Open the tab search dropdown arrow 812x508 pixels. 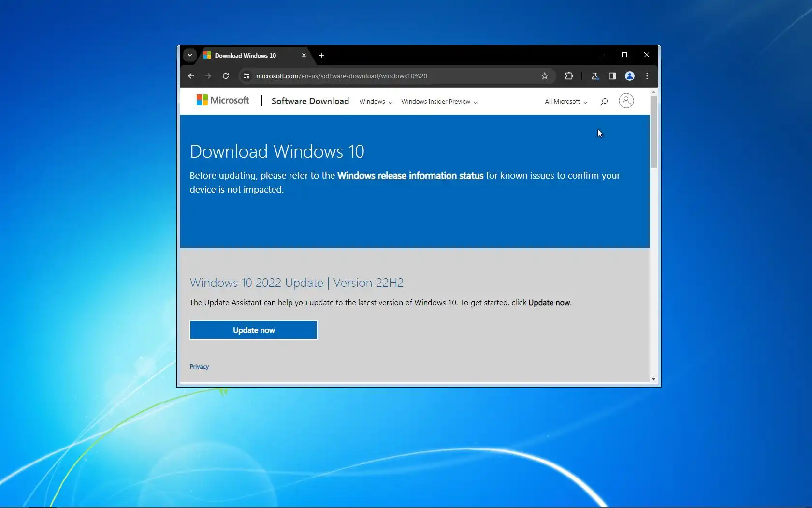(x=190, y=55)
